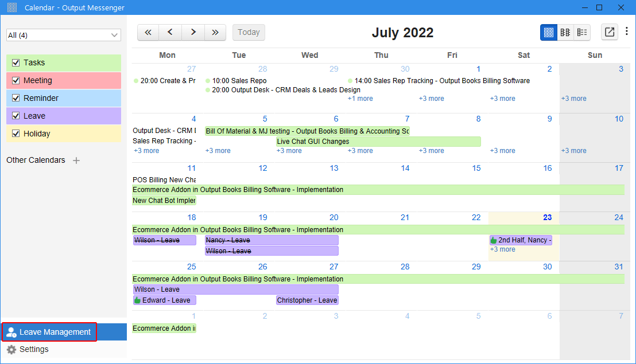The image size is (636, 364).
Task: Jump forward with double-right arrow
Action: coord(215,33)
